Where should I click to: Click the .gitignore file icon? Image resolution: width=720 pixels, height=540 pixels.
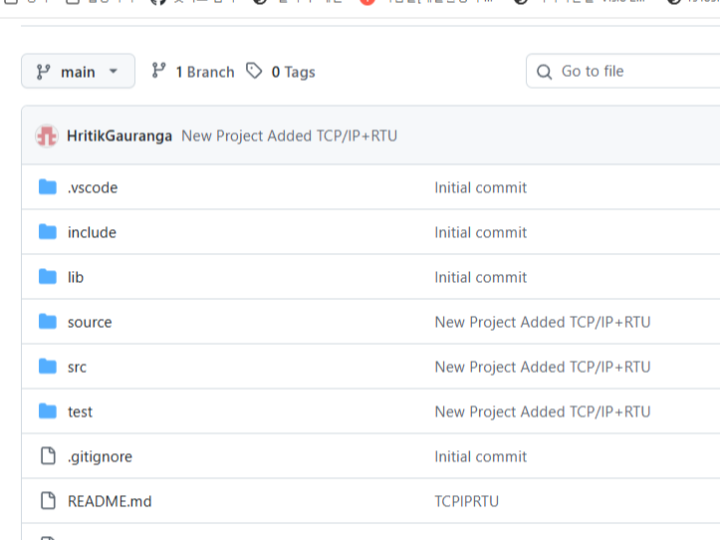[x=47, y=456]
